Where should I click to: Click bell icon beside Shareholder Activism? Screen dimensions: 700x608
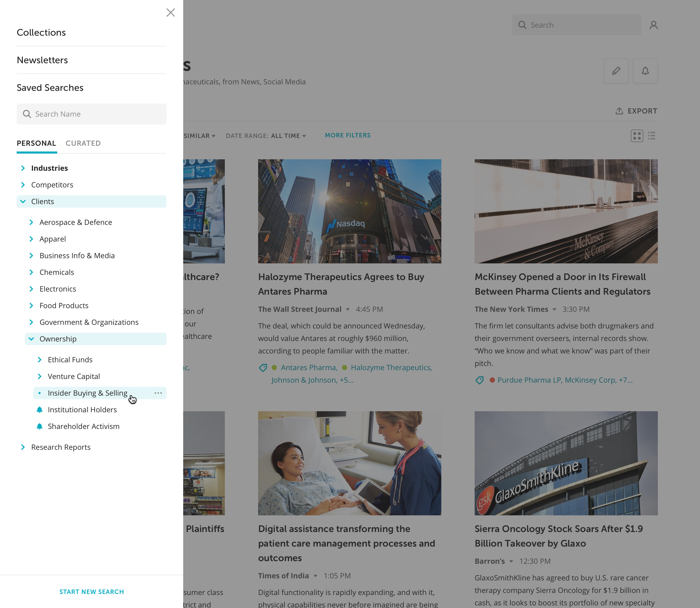coord(40,426)
